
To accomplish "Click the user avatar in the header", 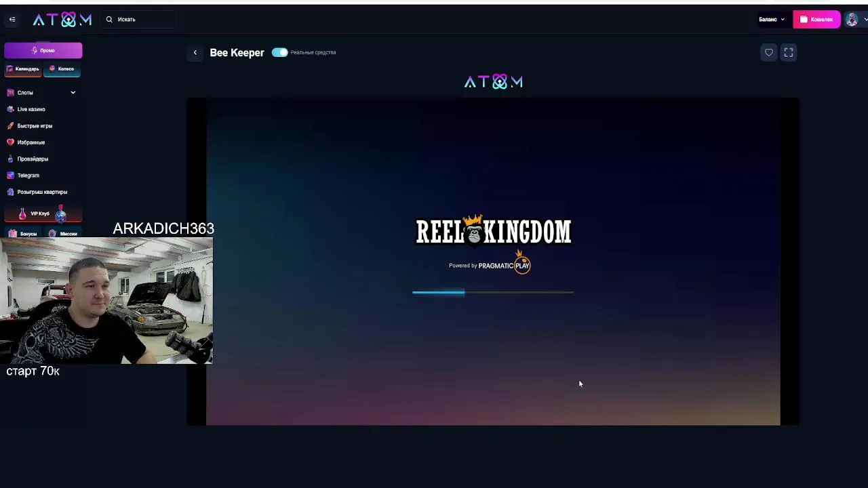I will (x=852, y=20).
